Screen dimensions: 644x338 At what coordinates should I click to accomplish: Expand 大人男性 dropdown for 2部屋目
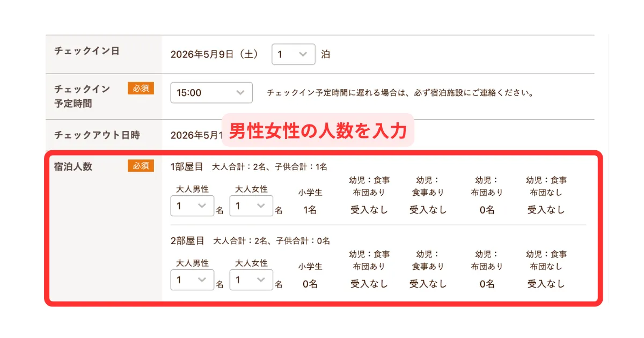click(192, 280)
